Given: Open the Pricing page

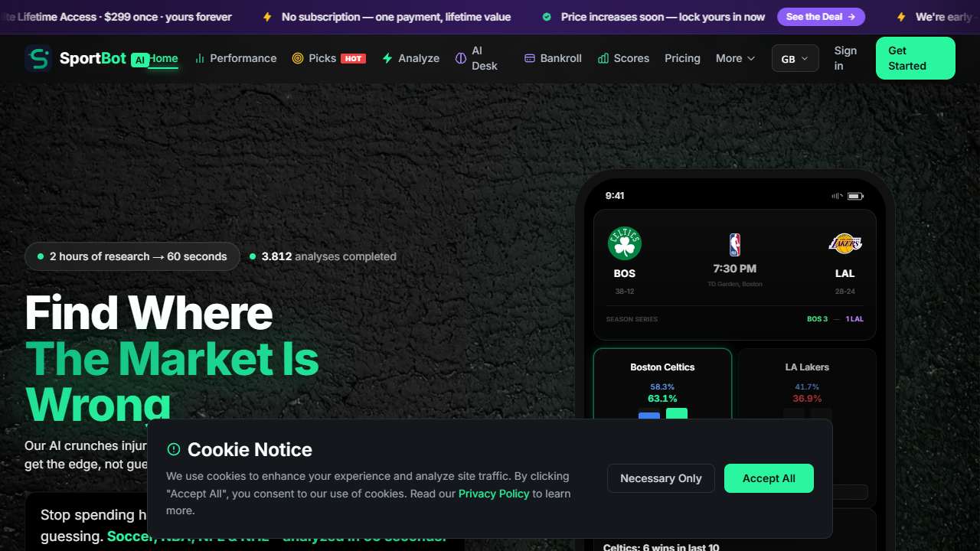Looking at the screenshot, I should [682, 58].
